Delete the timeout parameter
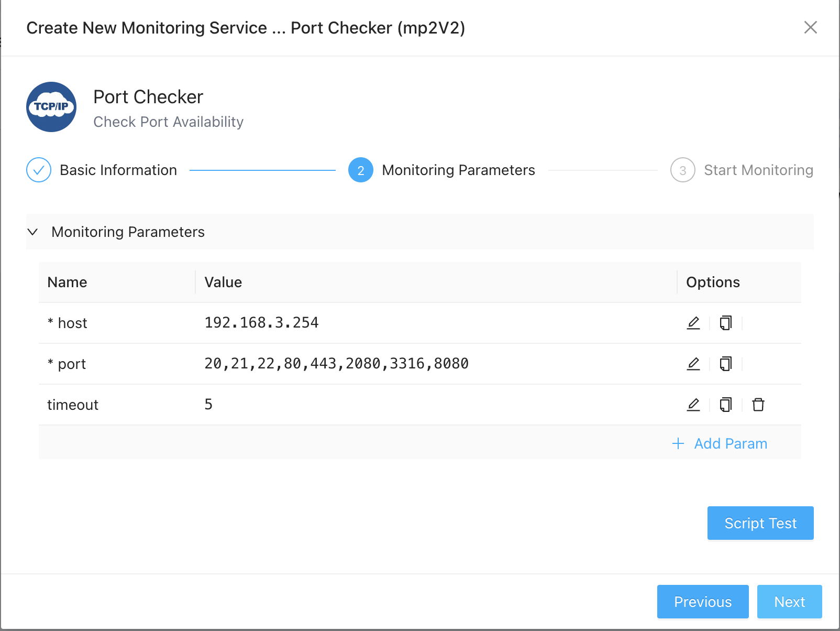Image resolution: width=840 pixels, height=631 pixels. point(758,405)
